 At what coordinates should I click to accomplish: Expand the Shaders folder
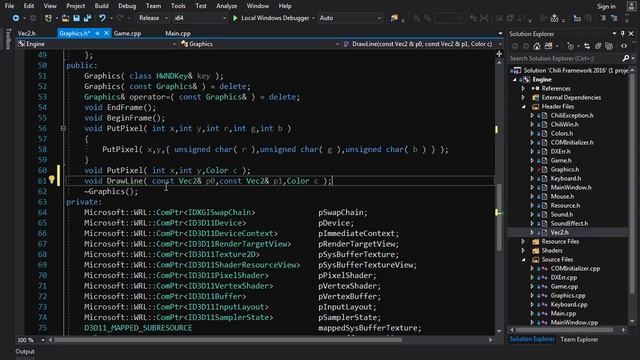(x=523, y=251)
